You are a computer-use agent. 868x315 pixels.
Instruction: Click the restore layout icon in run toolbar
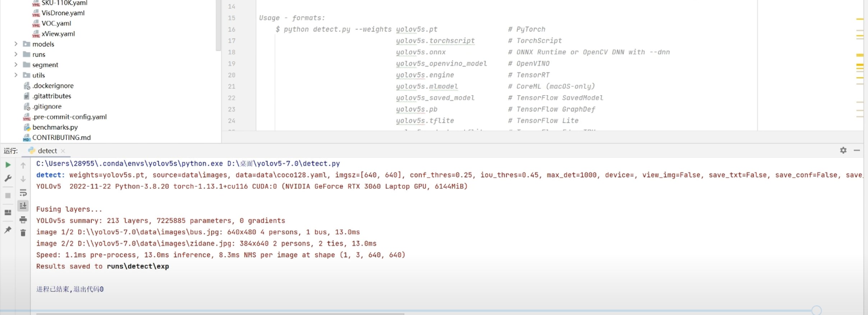[8, 213]
